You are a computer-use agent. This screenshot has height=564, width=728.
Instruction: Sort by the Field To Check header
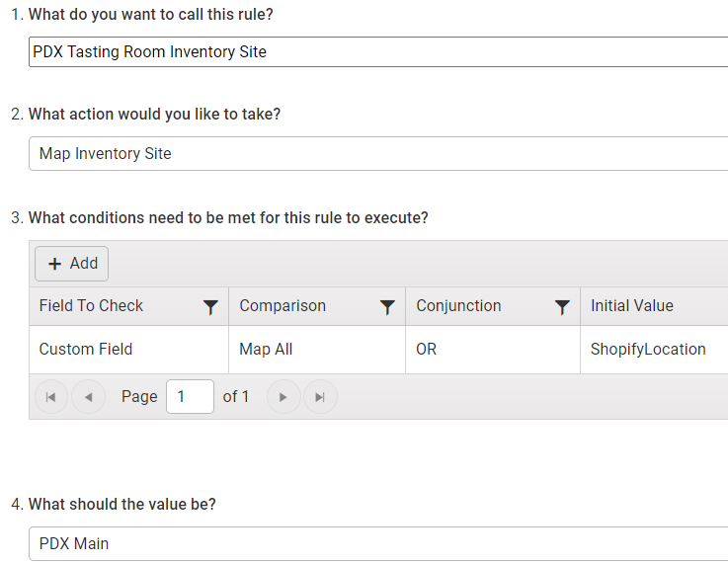coord(91,306)
